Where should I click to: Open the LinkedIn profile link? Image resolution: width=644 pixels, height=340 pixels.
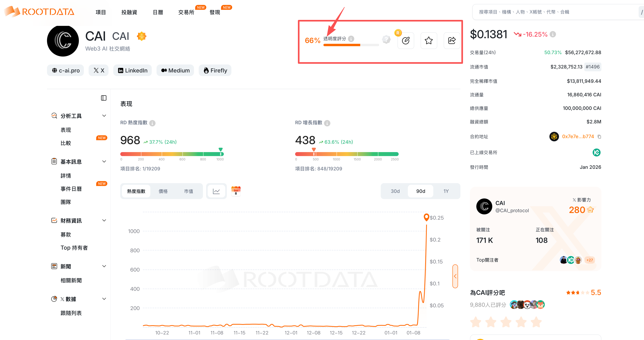click(132, 70)
